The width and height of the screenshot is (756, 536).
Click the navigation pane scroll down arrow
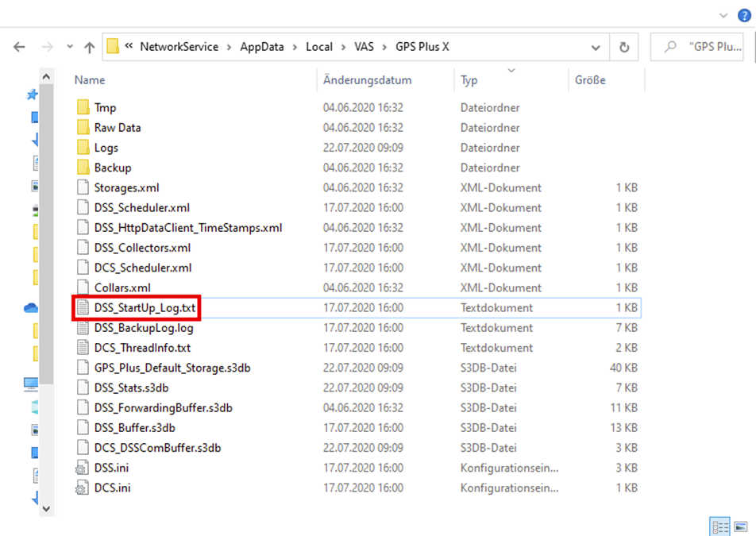[45, 507]
